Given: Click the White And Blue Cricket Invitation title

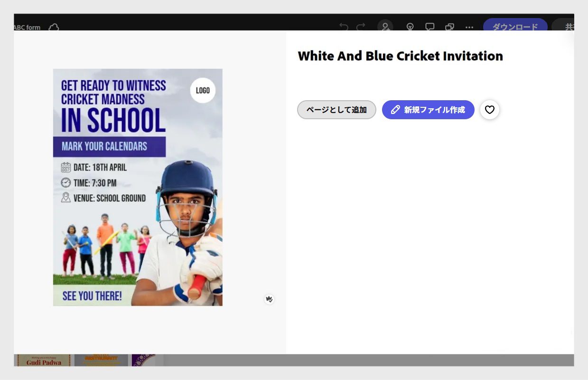Looking at the screenshot, I should tap(400, 56).
